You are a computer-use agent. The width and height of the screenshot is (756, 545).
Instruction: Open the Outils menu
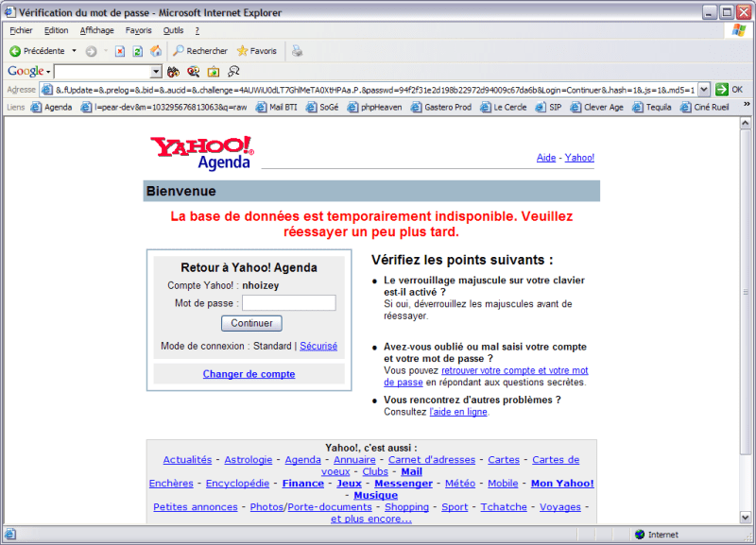[173, 30]
